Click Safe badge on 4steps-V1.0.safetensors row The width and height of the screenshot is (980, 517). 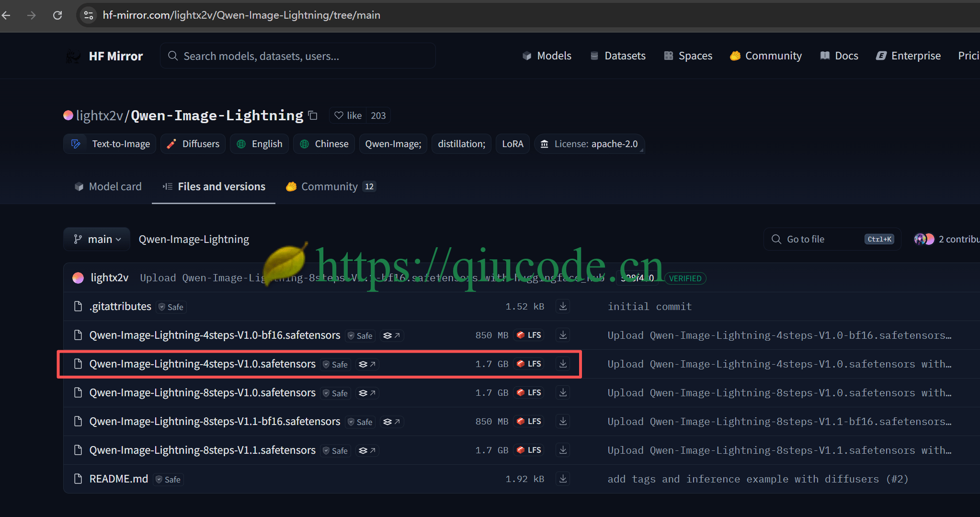pyautogui.click(x=335, y=365)
